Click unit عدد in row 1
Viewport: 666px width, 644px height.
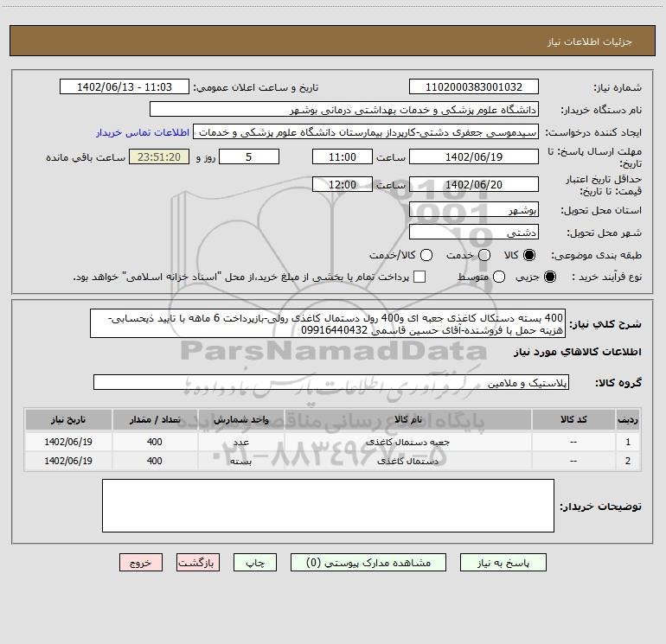(240, 442)
